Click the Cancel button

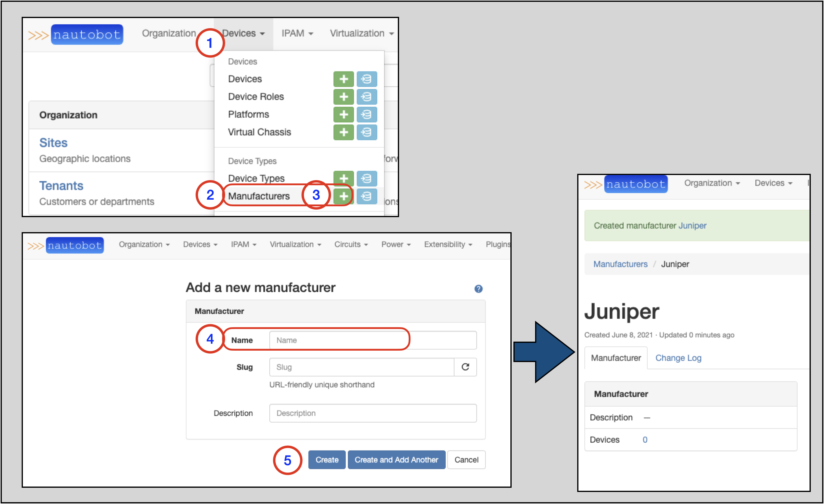tap(466, 460)
